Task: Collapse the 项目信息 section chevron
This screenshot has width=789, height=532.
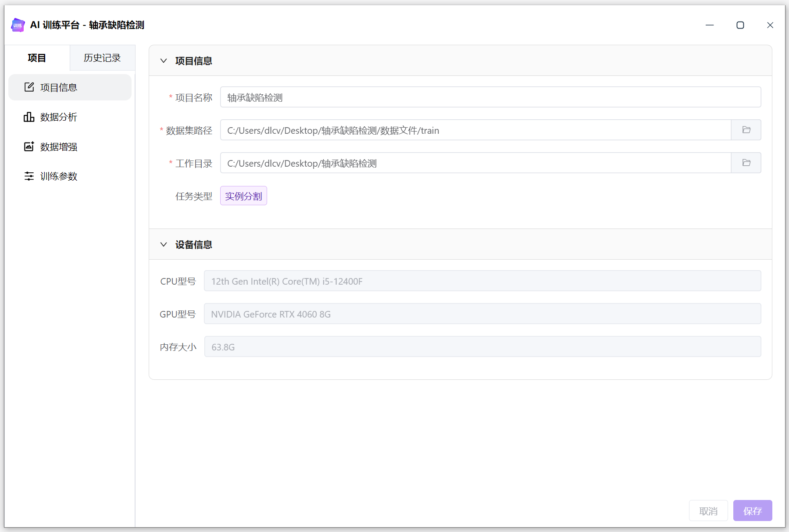Action: 164,61
